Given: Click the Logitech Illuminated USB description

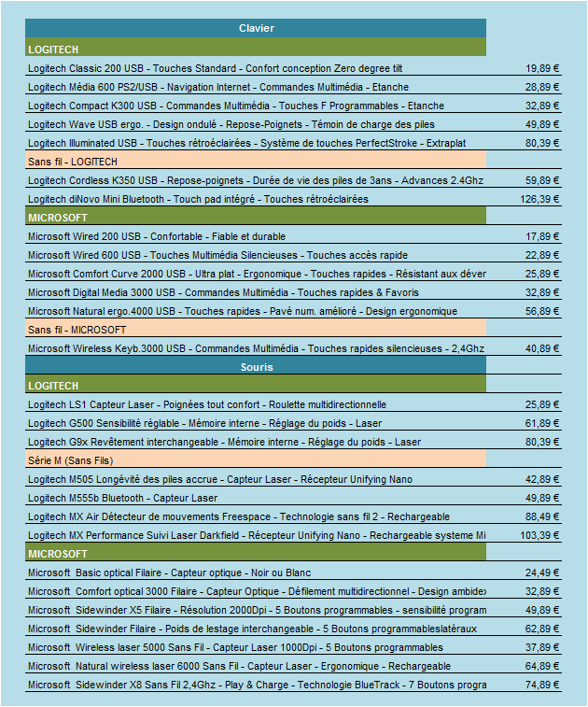Looking at the screenshot, I should [x=247, y=144].
